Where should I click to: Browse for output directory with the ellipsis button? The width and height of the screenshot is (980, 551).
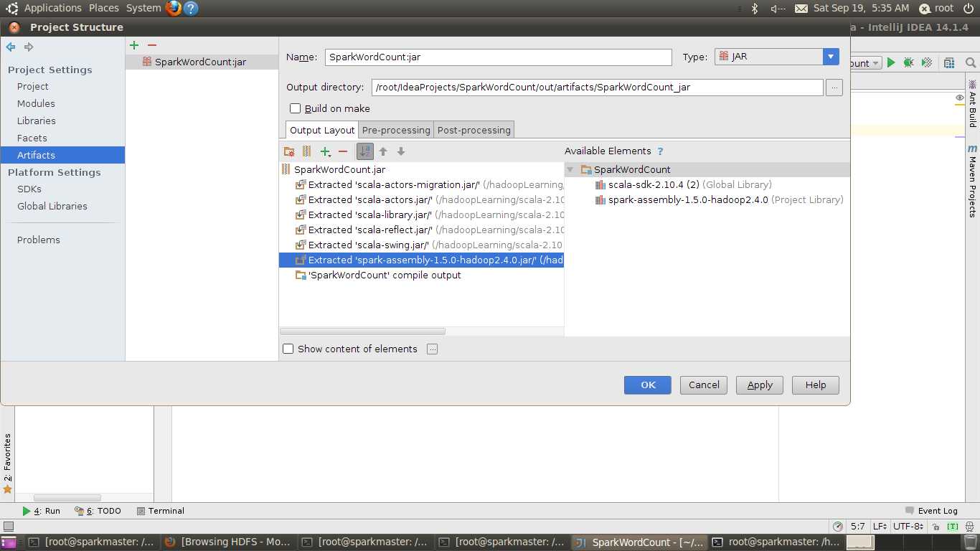point(834,88)
